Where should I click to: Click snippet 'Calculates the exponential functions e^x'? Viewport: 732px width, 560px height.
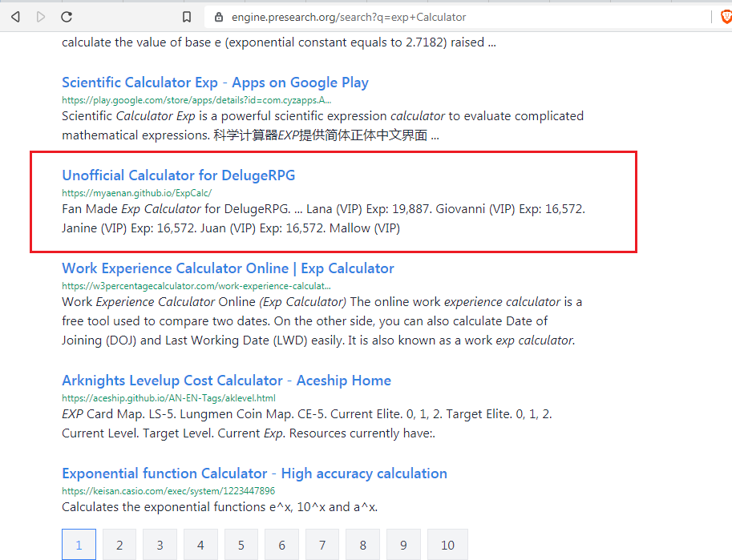pyautogui.click(x=176, y=507)
